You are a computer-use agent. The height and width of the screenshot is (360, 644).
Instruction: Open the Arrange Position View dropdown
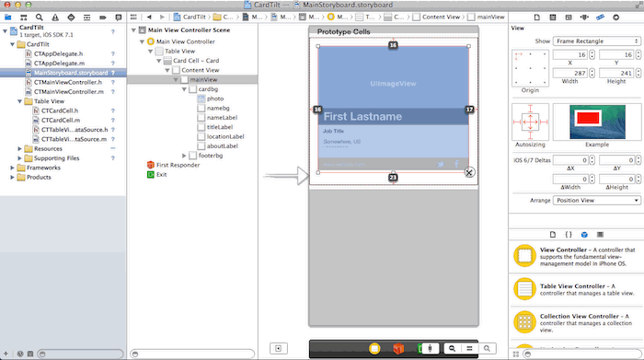point(596,200)
